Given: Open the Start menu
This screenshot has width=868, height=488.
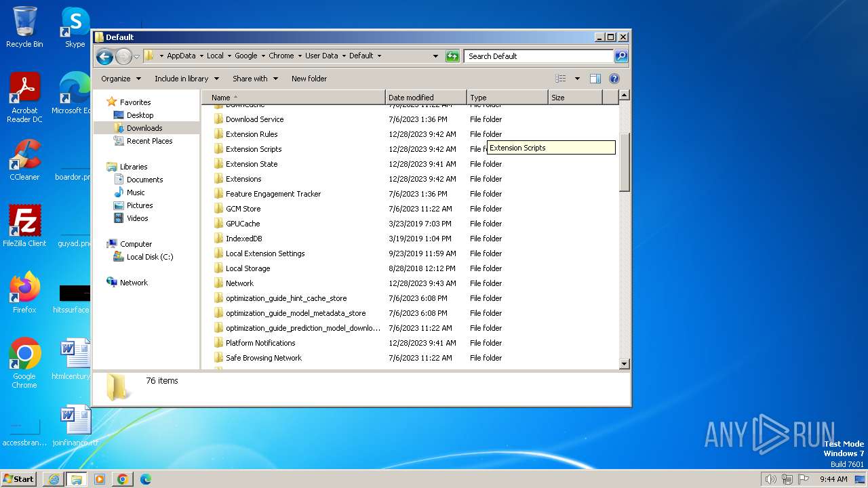Looking at the screenshot, I should [x=19, y=479].
